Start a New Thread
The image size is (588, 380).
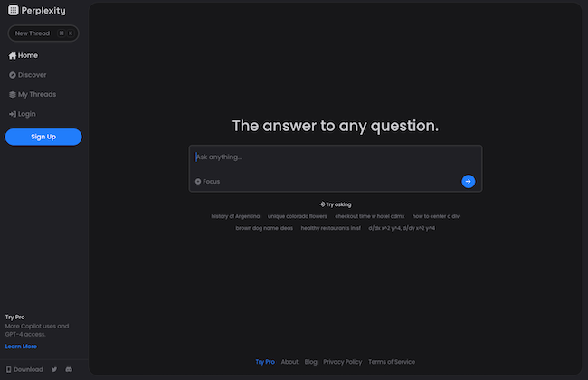(43, 33)
